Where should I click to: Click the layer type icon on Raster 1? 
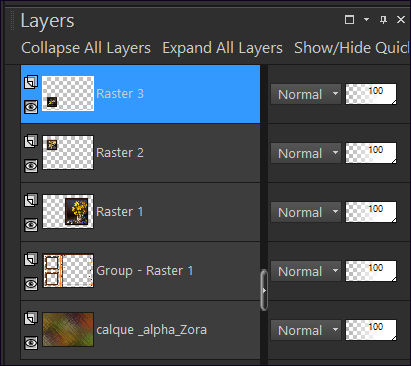pos(31,200)
